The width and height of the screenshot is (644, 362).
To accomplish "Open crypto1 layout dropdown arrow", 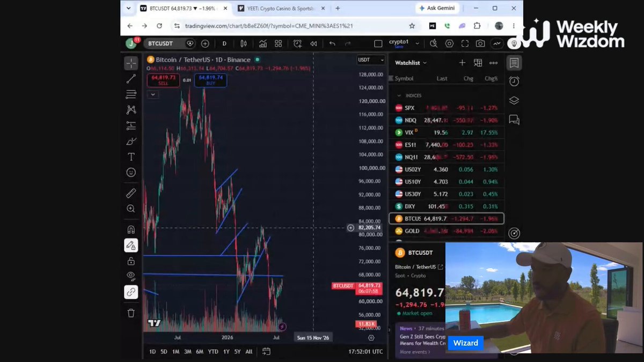I will click(x=418, y=43).
